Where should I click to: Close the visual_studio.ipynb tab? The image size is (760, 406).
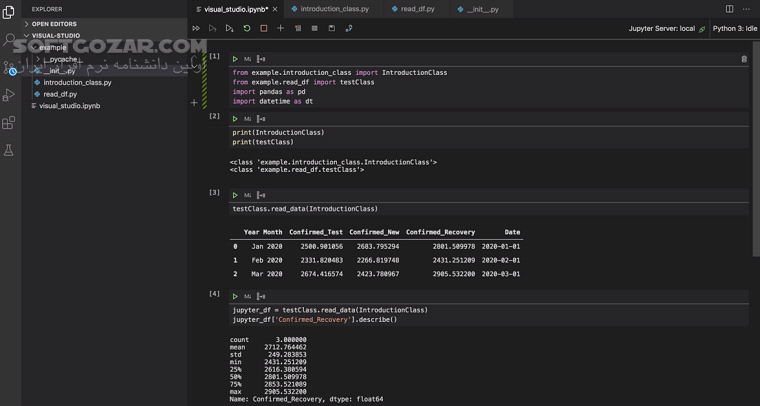click(275, 9)
